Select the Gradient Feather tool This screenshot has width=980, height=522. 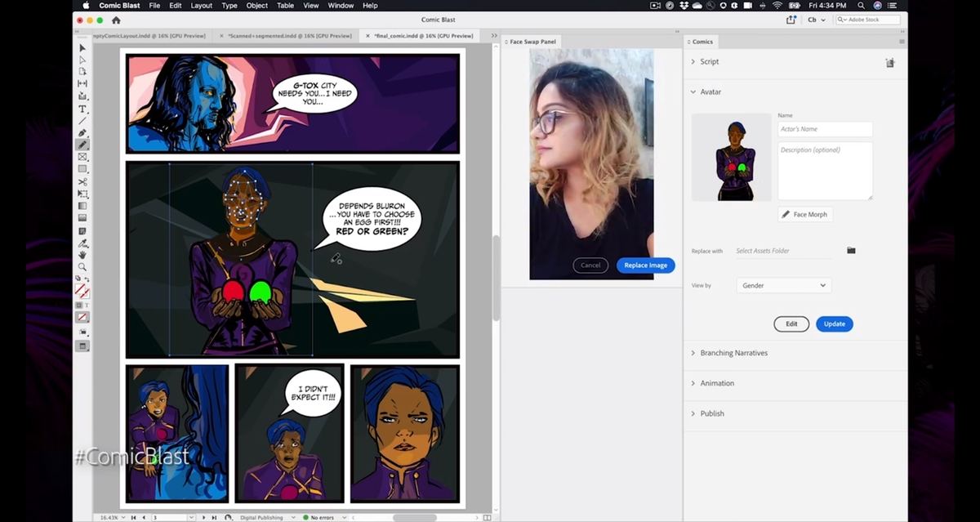coord(82,218)
